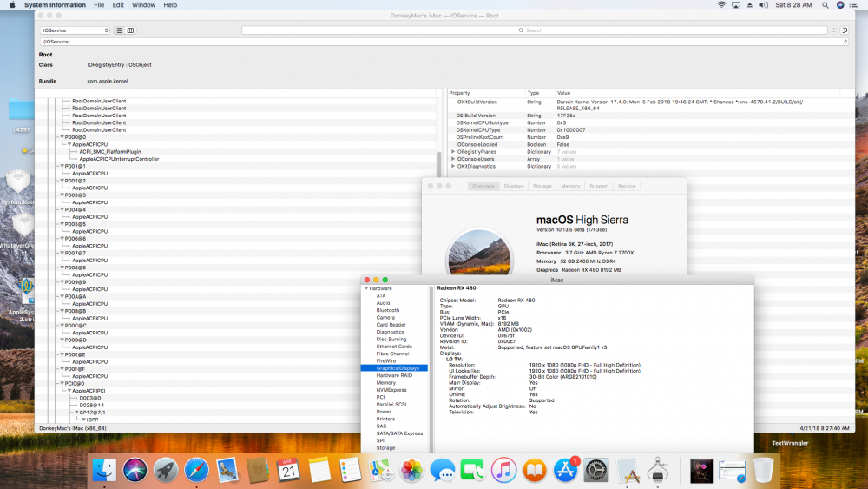Click the registry tree vertical scrollbar
The height and width of the screenshot is (489, 868).
[x=439, y=163]
